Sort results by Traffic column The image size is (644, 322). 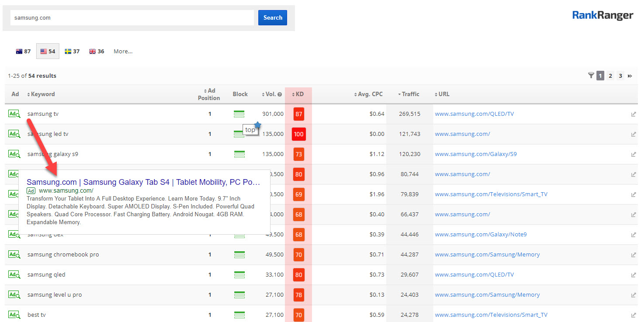[x=410, y=94]
